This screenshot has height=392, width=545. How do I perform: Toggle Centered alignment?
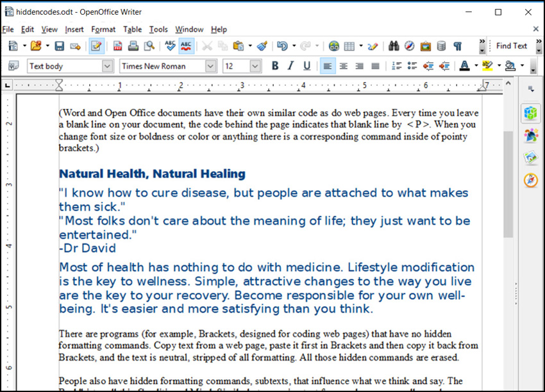click(344, 65)
